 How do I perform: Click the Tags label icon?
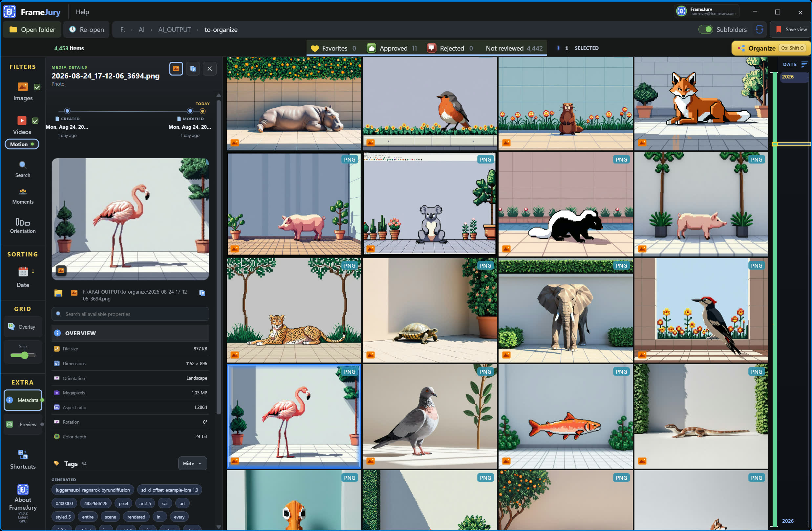[57, 463]
